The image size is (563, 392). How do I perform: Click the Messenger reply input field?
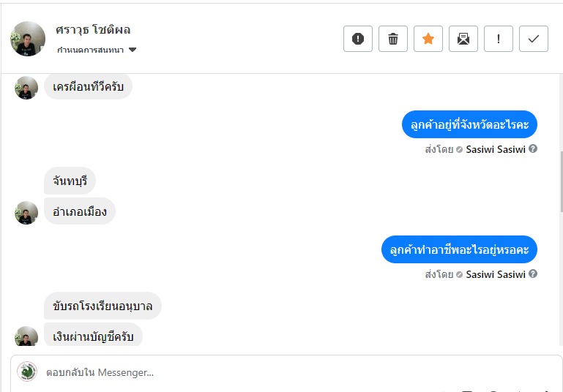click(x=293, y=372)
